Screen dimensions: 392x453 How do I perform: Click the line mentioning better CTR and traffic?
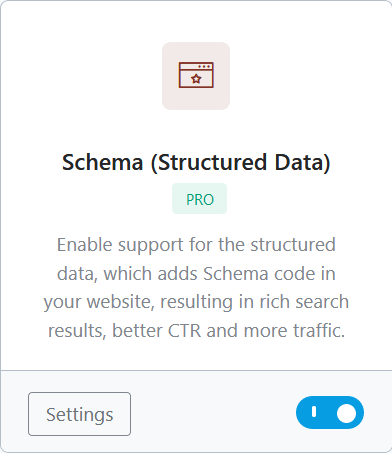[x=196, y=331]
